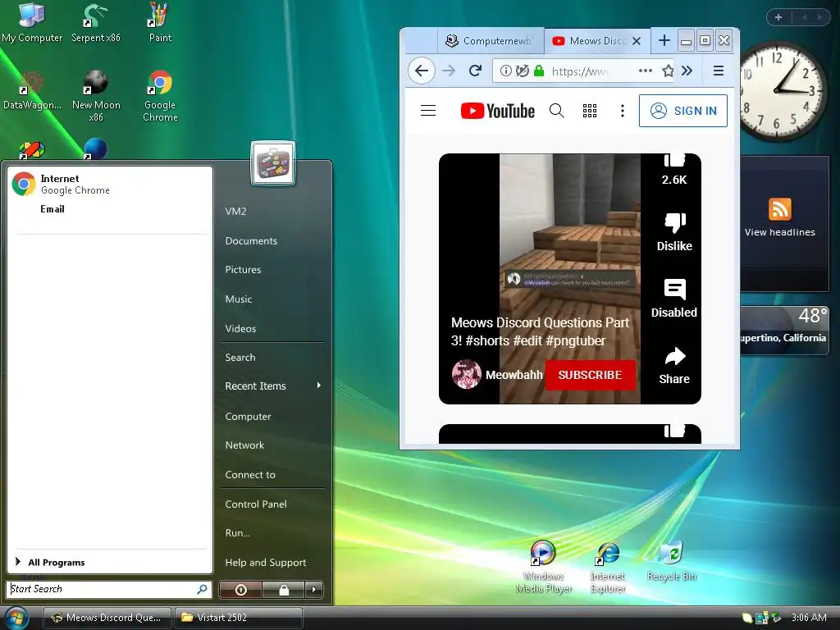This screenshot has height=630, width=840.
Task: Switch to Meows Discord Que... taskbar button
Action: [107, 618]
